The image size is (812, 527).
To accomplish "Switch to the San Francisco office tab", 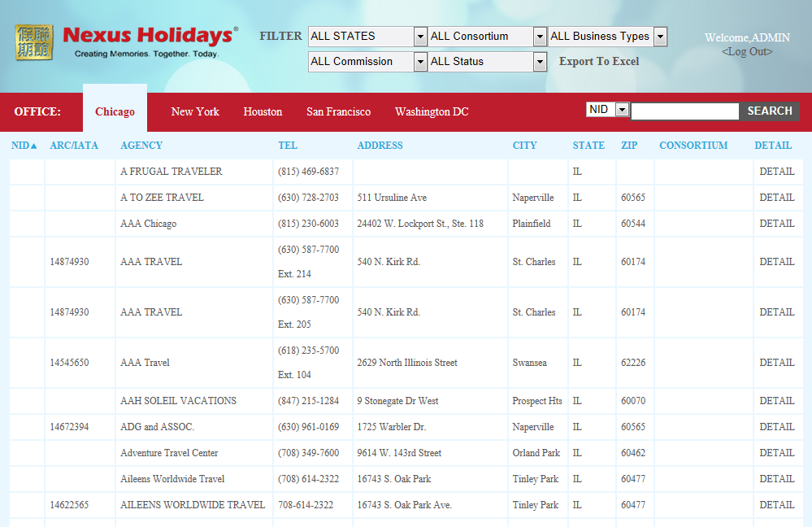I will (x=339, y=111).
